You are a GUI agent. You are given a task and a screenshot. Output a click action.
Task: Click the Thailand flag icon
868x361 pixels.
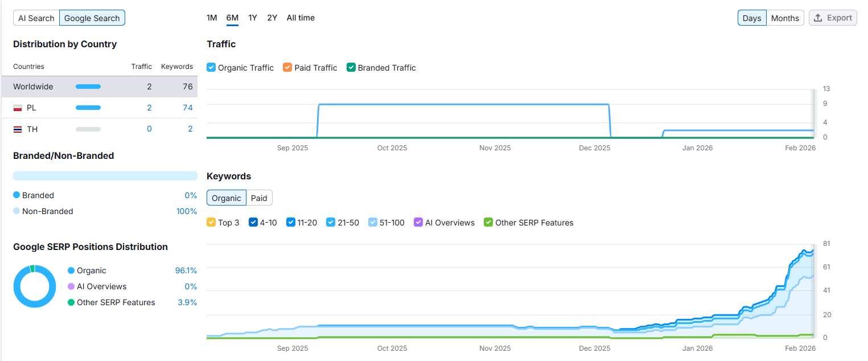(18, 129)
